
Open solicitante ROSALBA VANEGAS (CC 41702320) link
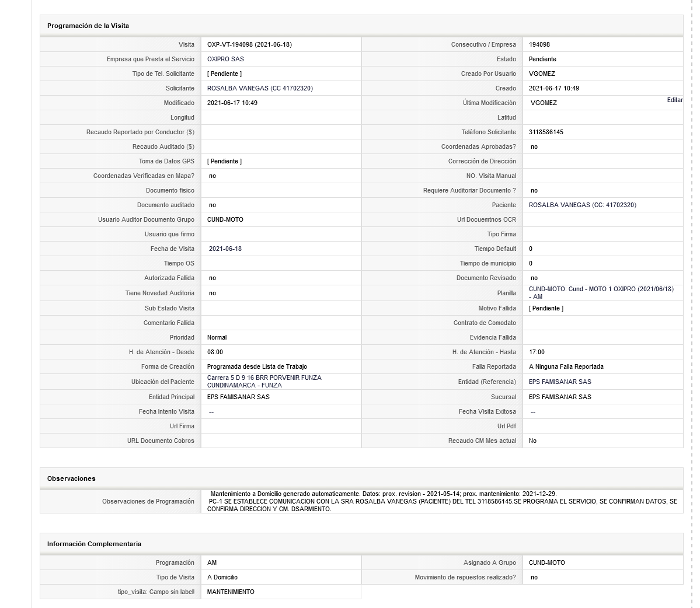click(x=260, y=88)
